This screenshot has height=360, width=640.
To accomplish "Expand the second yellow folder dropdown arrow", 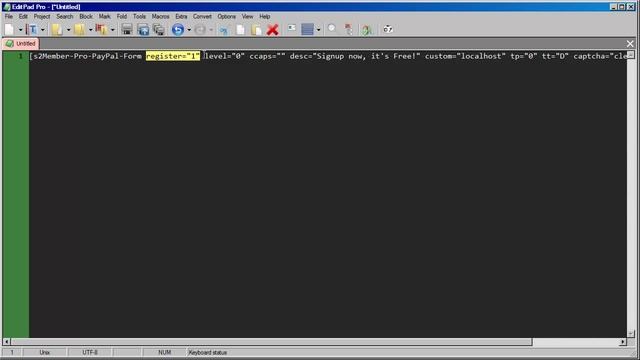I will click(x=90, y=30).
